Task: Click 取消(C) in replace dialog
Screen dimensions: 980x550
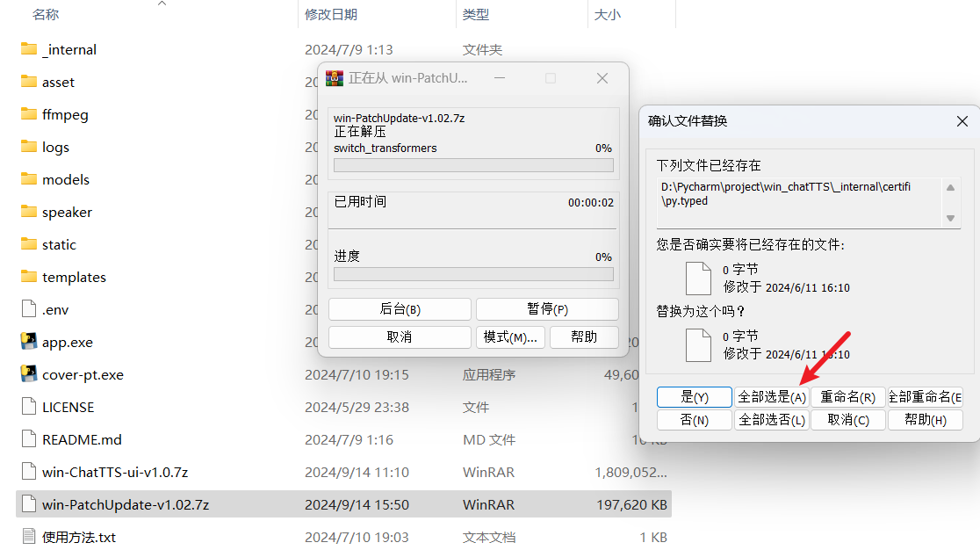Action: 848,420
